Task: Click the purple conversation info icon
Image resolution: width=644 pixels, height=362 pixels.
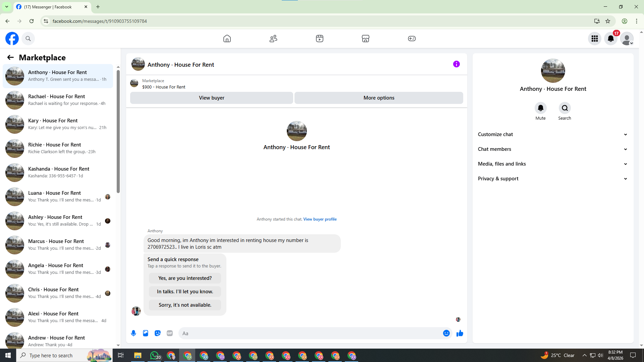Action: (x=456, y=64)
